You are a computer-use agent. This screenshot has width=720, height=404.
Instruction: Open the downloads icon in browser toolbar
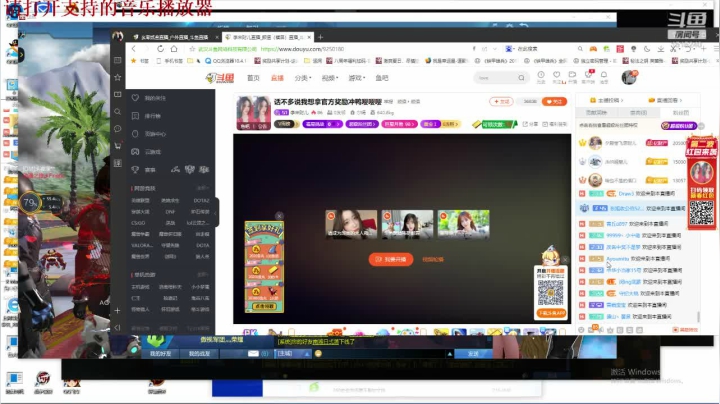[x=660, y=49]
